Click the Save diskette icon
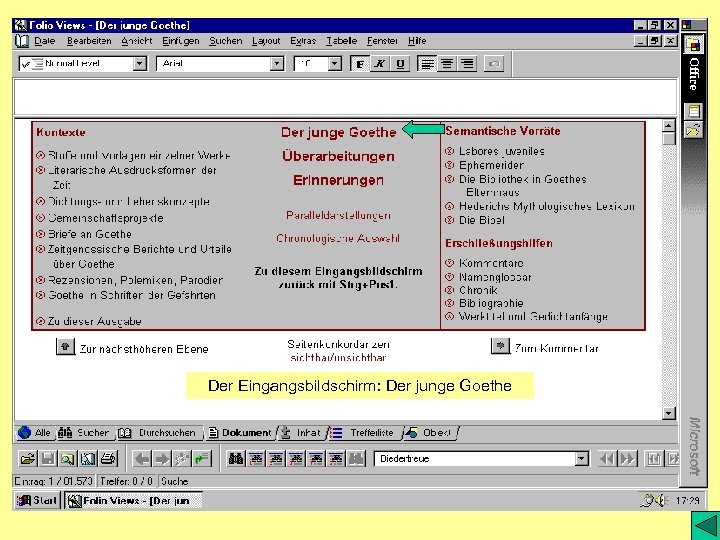This screenshot has width=720, height=540. [x=48, y=459]
